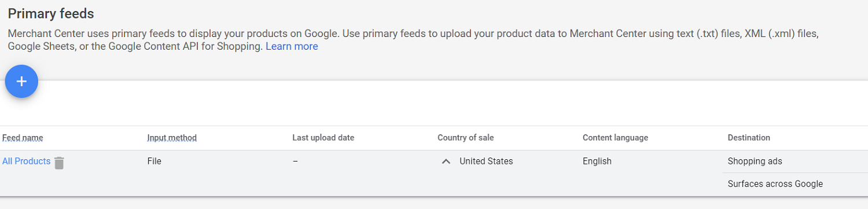
Task: Click the United States country value
Action: 486,162
